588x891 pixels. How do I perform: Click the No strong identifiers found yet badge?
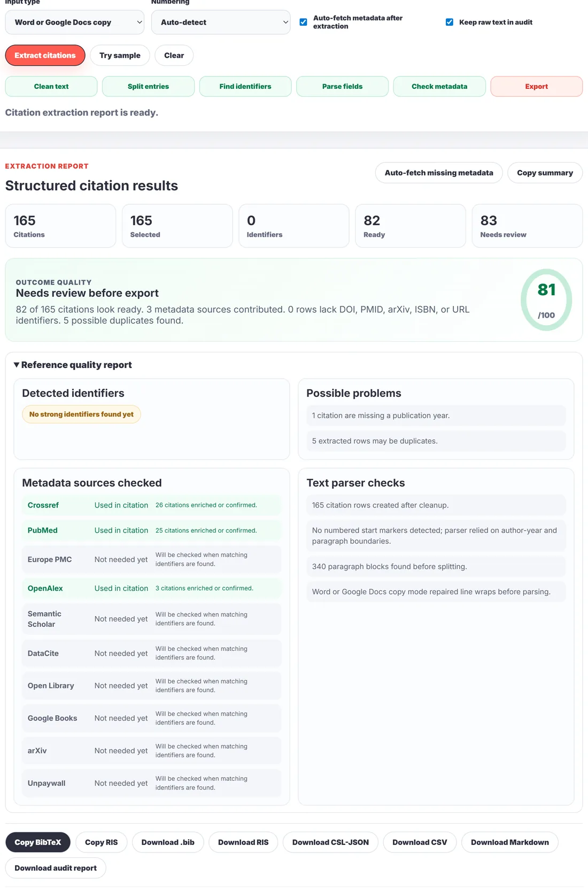click(81, 414)
